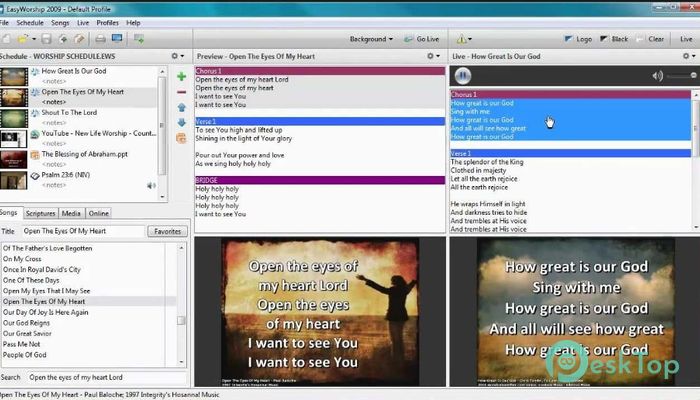Viewport: 700px width, 400px height.
Task: Click the New Schedule toolbar icon
Action: pos(6,39)
